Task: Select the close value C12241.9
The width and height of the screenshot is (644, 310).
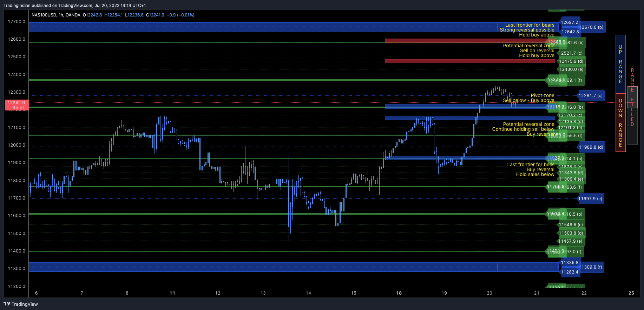Action: click(155, 15)
